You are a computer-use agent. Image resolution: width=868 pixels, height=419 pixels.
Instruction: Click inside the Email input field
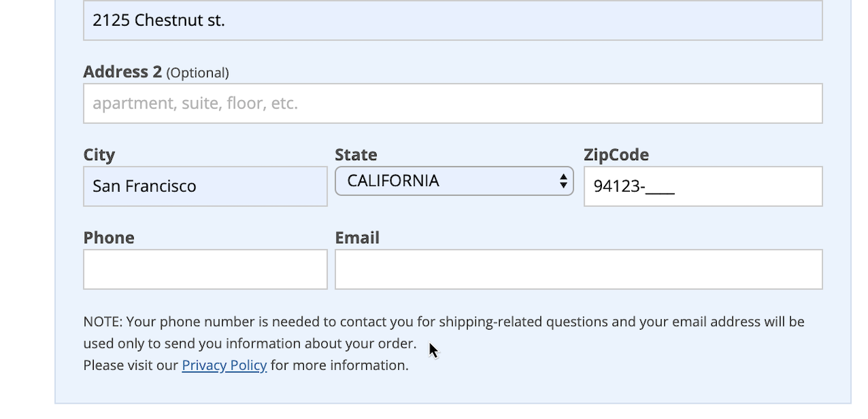click(578, 269)
